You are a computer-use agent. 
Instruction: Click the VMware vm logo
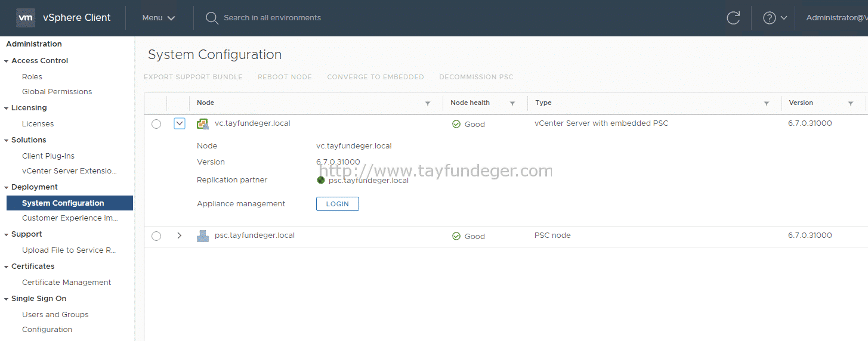(26, 18)
